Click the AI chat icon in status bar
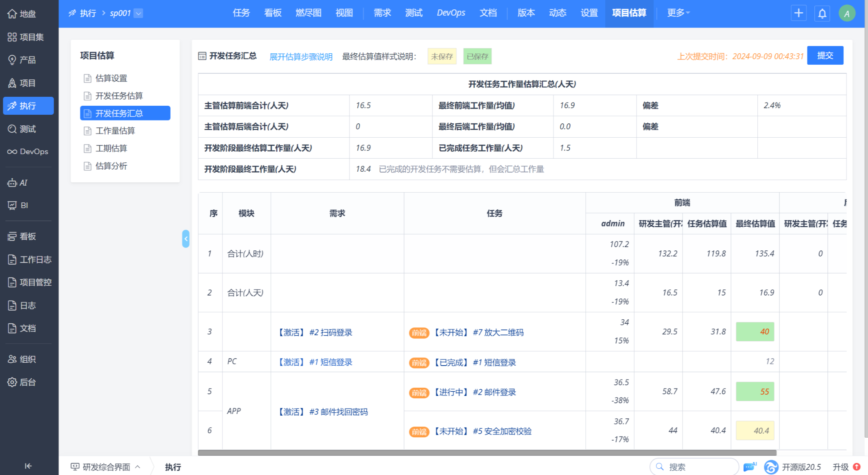This screenshot has height=475, width=868. (749, 466)
